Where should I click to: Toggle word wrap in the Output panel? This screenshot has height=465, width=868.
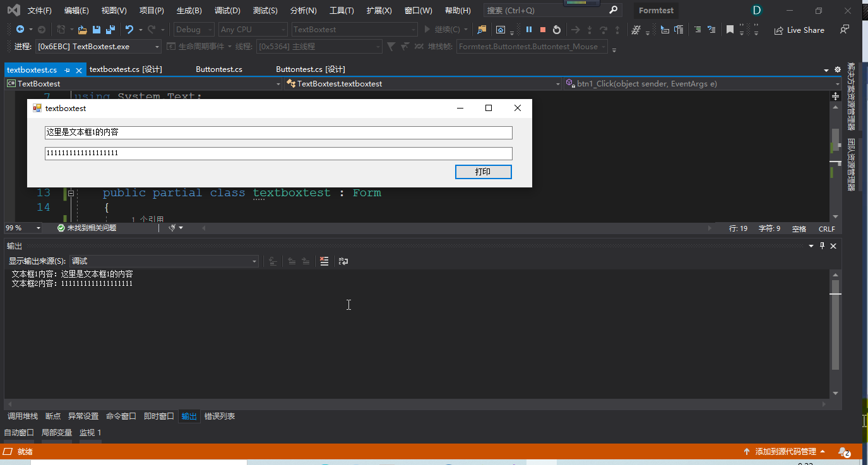pos(343,261)
